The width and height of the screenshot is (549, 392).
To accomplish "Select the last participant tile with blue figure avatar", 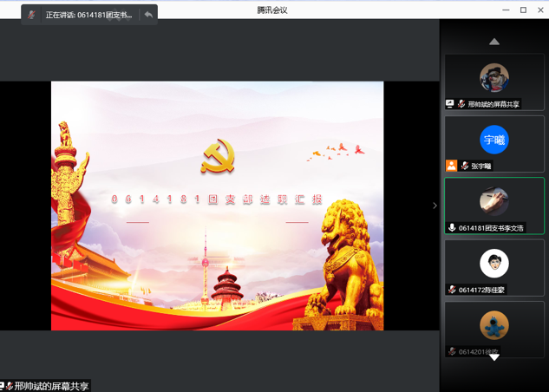I will (494, 326).
